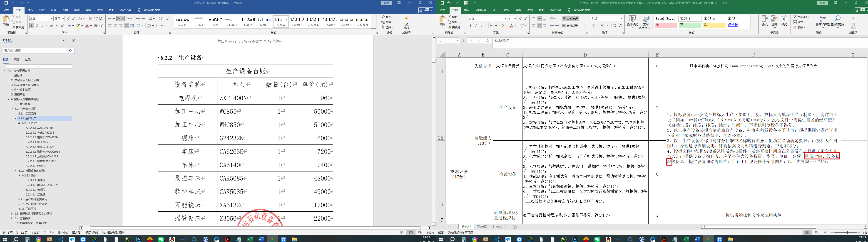Viewport: 868px width, 242px height.
Task: Toggle Excel center horizontal align button
Action: tap(539, 26)
